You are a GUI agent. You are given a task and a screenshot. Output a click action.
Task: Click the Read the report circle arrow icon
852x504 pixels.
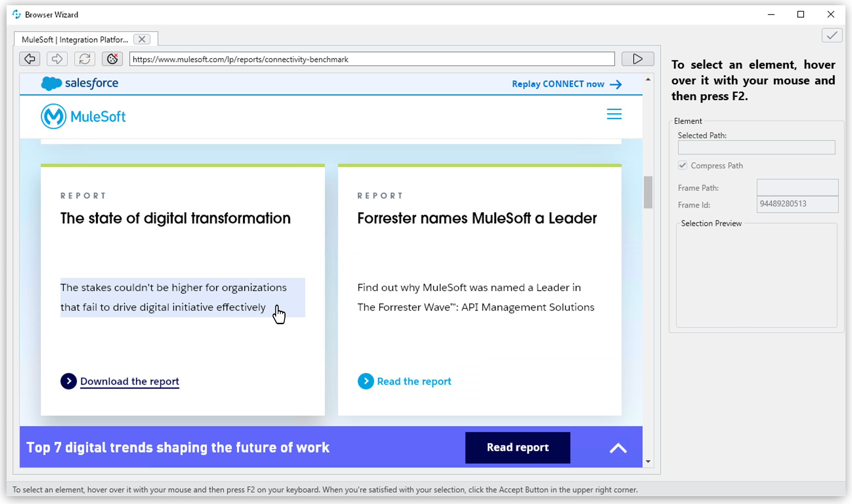click(x=366, y=381)
